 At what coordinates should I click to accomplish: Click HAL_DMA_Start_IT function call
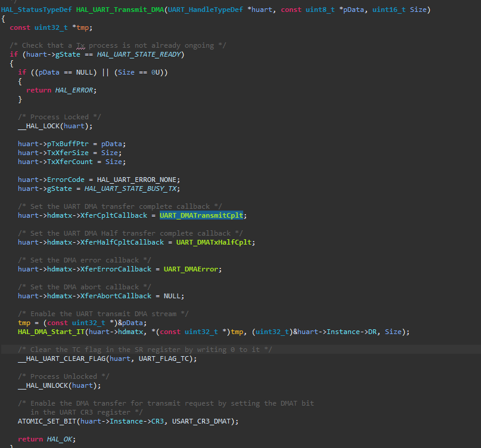point(51,332)
